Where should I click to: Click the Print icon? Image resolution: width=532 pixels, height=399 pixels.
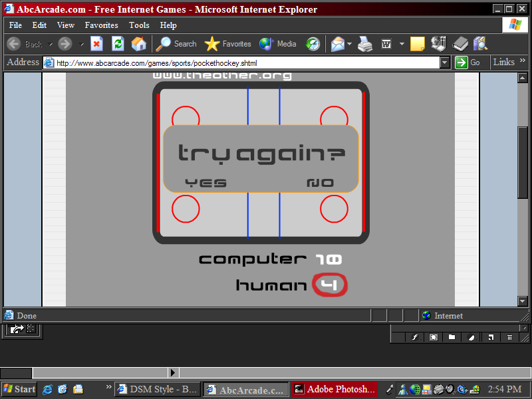364,45
